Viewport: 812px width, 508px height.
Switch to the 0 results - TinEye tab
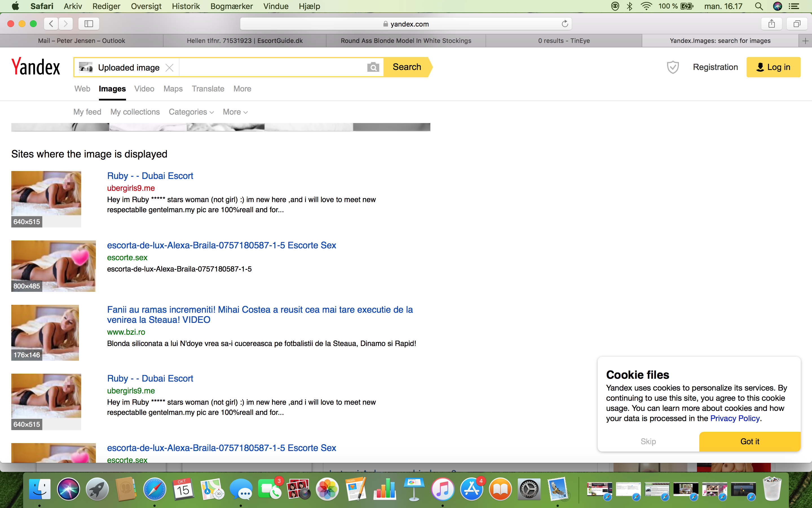point(564,41)
